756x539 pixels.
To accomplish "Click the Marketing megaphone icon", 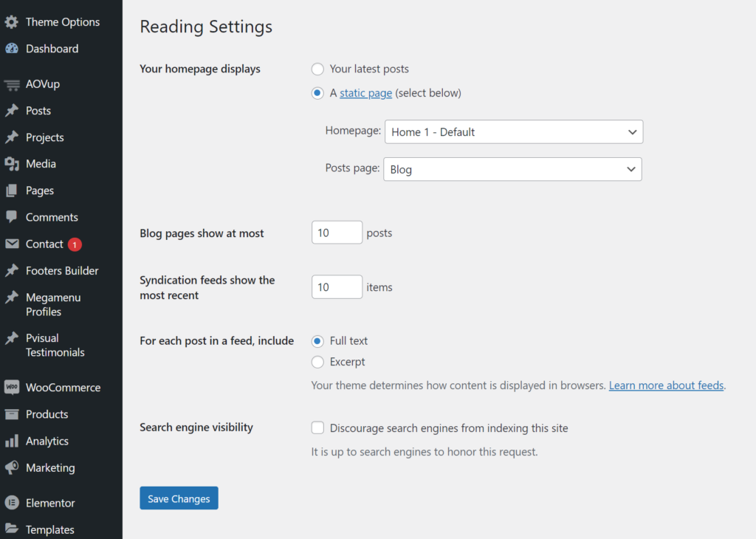I will click(x=12, y=467).
